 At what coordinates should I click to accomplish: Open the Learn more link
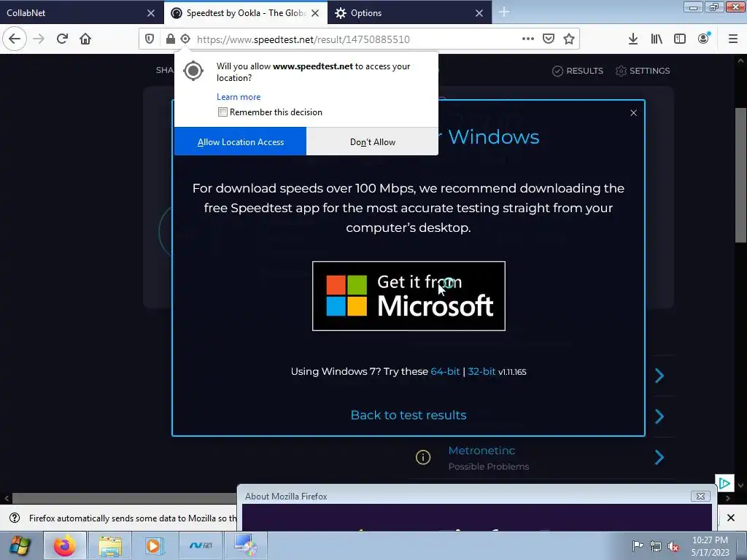click(239, 97)
